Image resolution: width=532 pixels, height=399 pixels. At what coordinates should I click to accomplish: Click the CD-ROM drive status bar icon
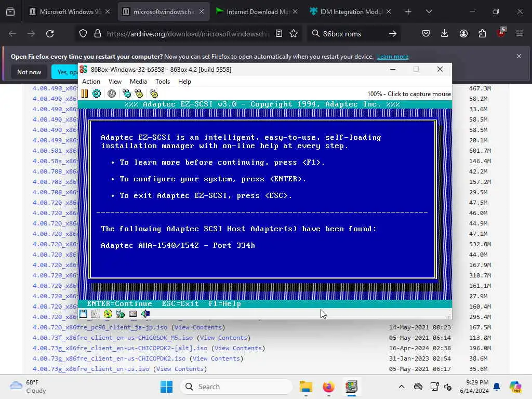[108, 314]
